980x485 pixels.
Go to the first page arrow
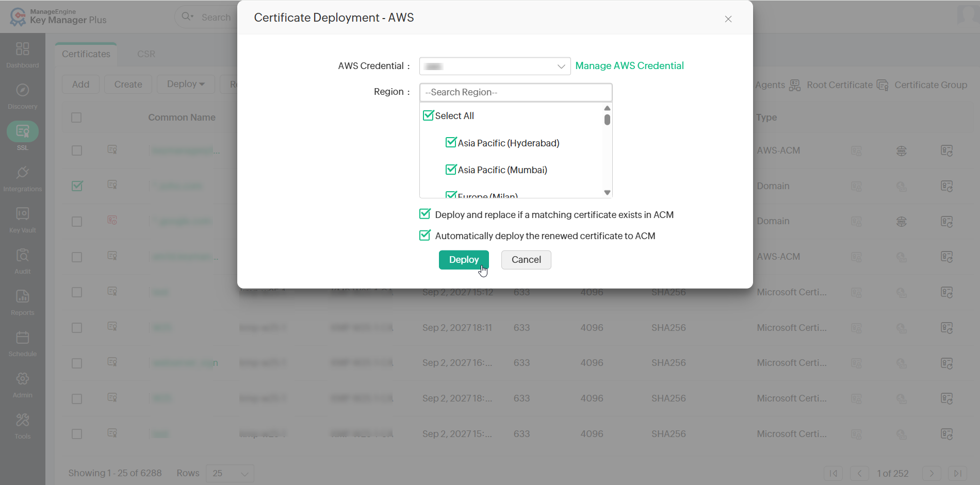pos(833,473)
